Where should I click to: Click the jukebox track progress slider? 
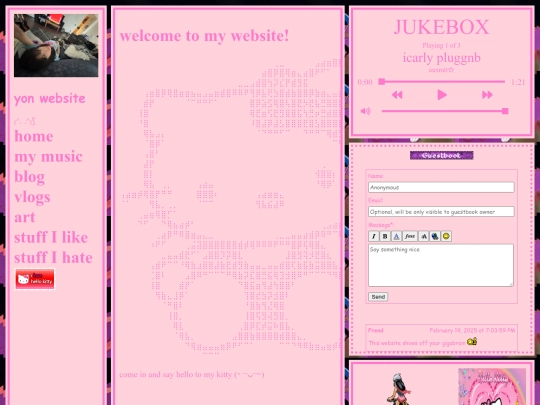click(442, 82)
